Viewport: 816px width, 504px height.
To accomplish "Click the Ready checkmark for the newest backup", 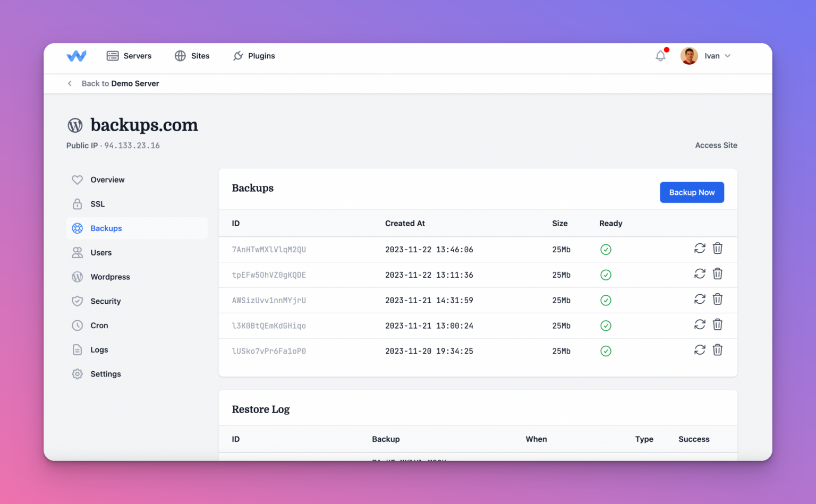I will (x=606, y=249).
